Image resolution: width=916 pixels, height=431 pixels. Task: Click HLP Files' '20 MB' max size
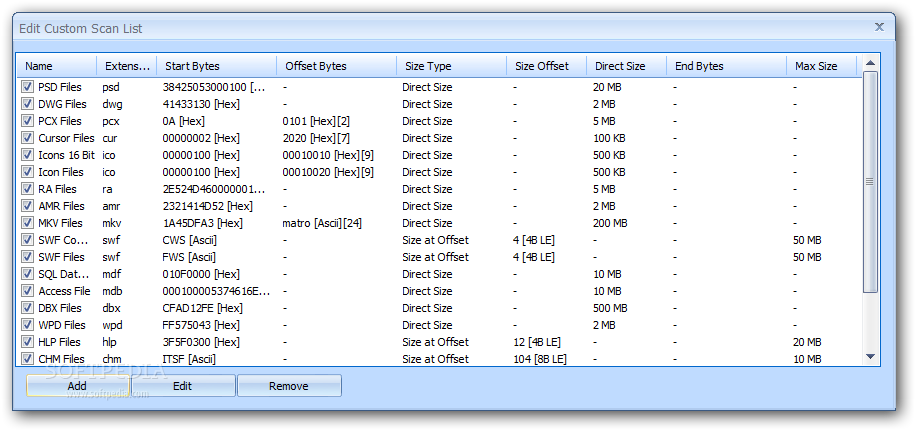(x=807, y=342)
